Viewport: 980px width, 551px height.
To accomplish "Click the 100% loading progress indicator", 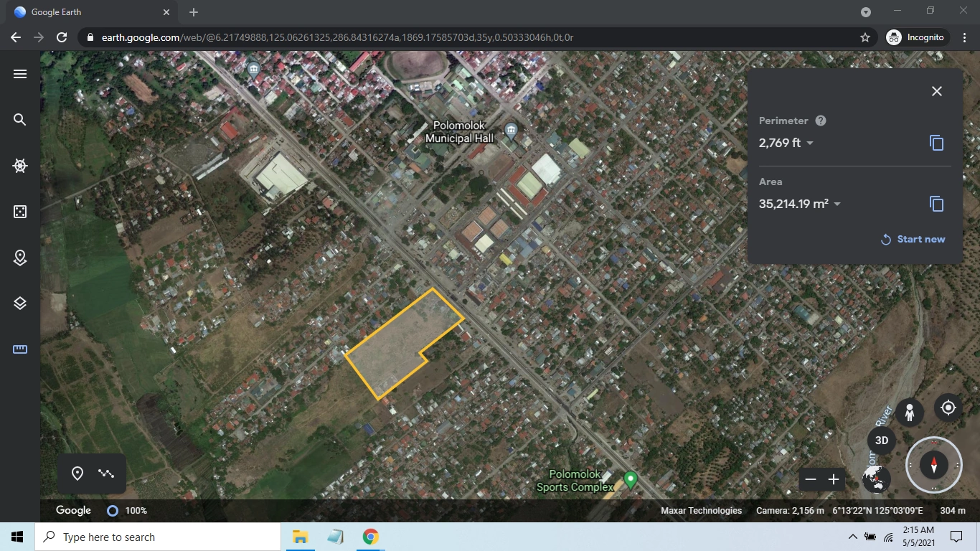I will (x=127, y=511).
